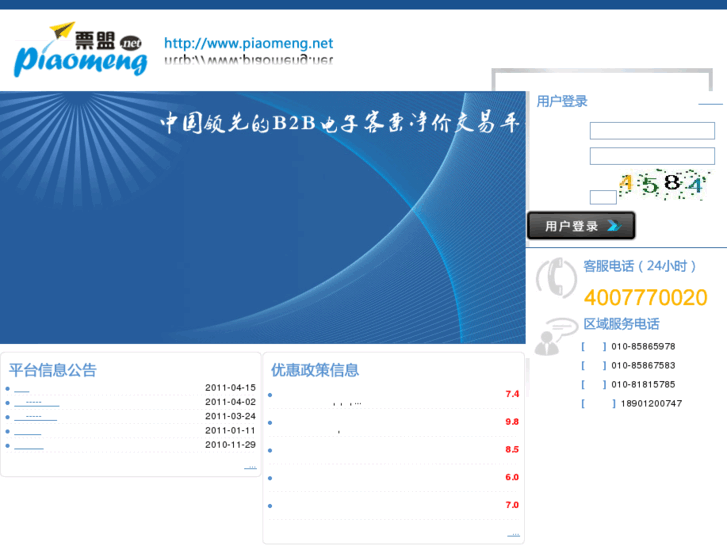Click the username field in login panel
Screen dimensions: 727x545
652,131
